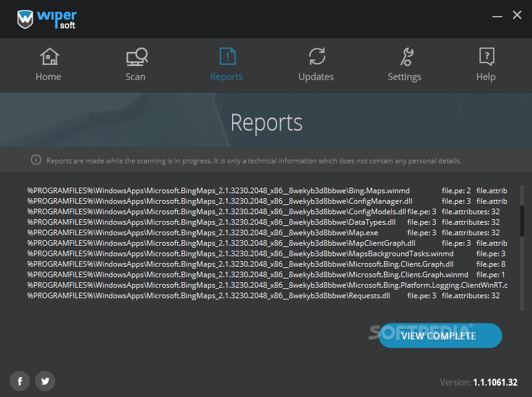Open the Home section icon

click(x=49, y=56)
